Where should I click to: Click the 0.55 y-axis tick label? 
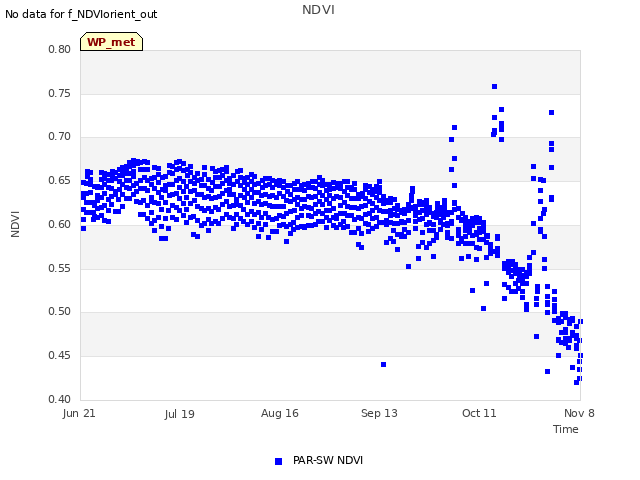pos(60,268)
